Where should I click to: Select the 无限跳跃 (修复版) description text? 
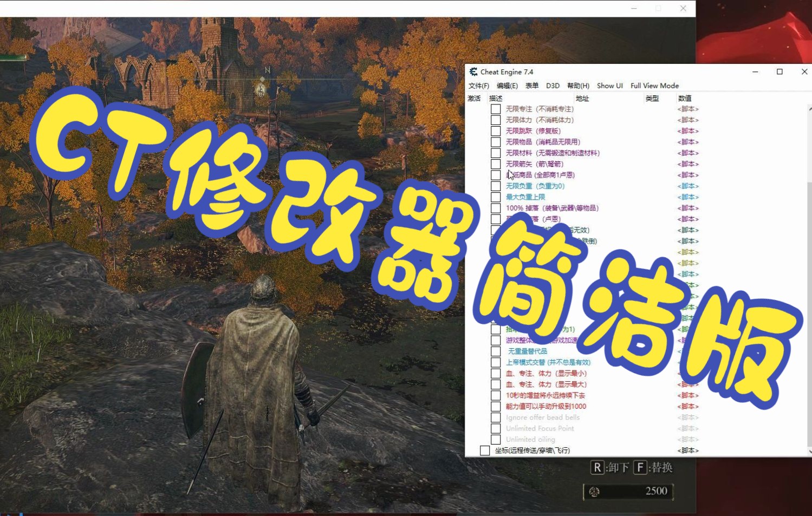coord(533,131)
